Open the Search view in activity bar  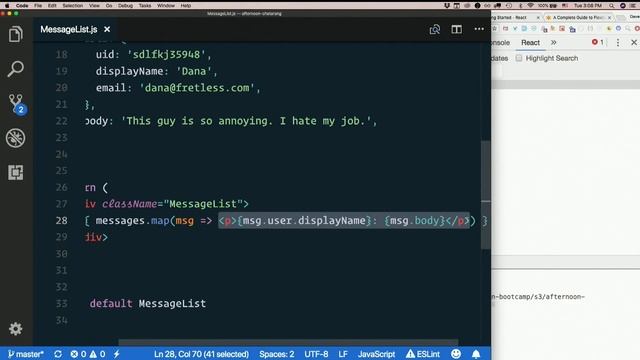coord(16,69)
